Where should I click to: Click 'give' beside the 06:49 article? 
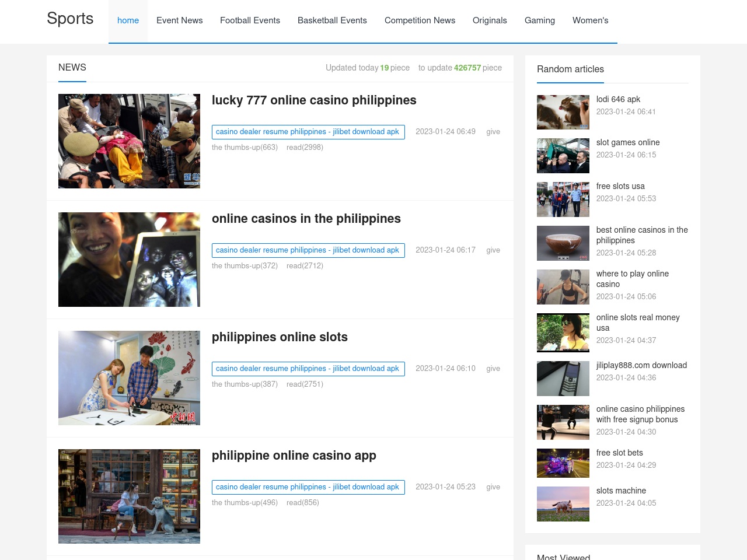[x=493, y=132]
